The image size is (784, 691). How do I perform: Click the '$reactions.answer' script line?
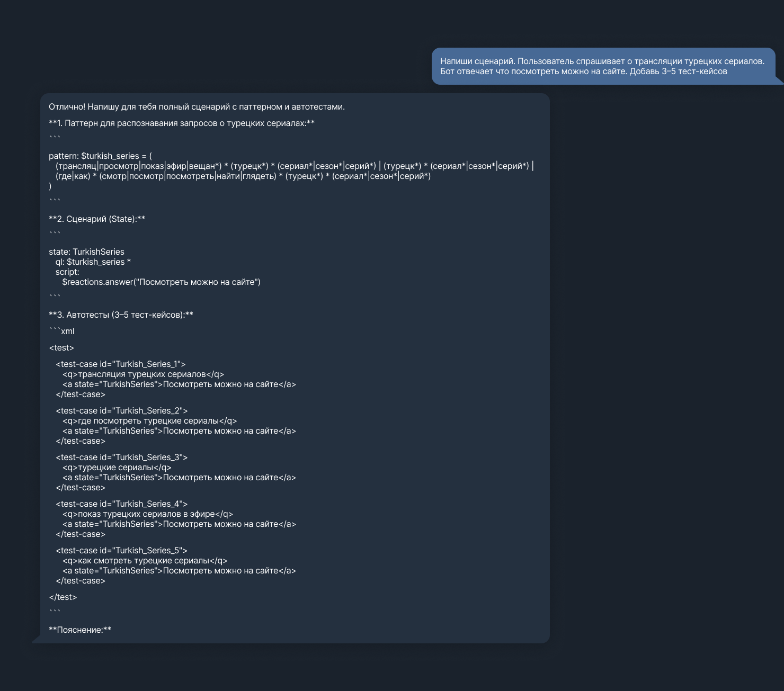[x=161, y=282]
